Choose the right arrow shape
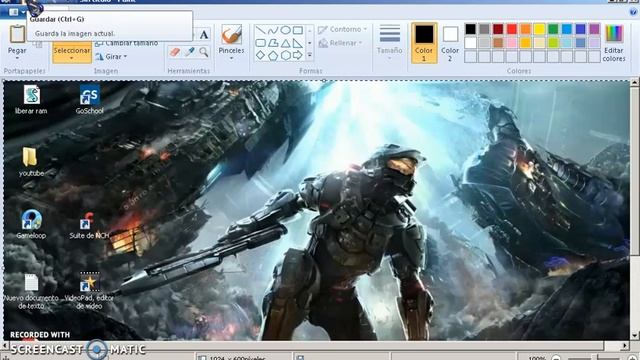640x360 pixels. [298, 55]
